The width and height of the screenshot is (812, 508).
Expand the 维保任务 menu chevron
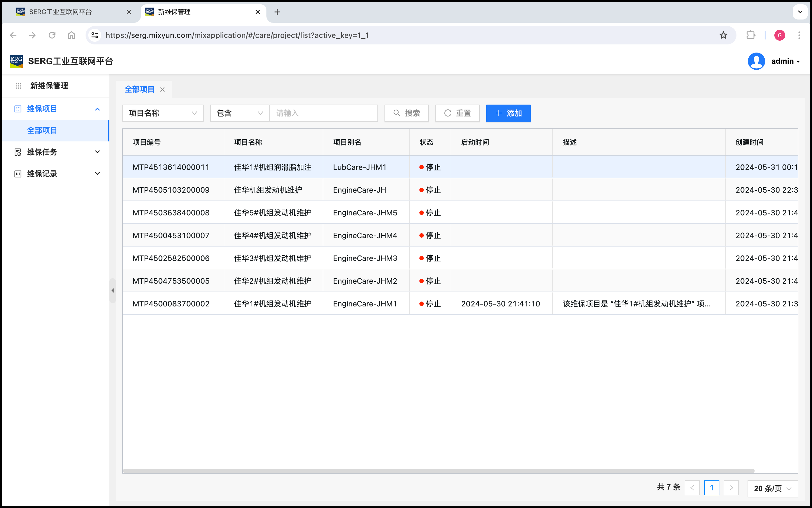(97, 152)
